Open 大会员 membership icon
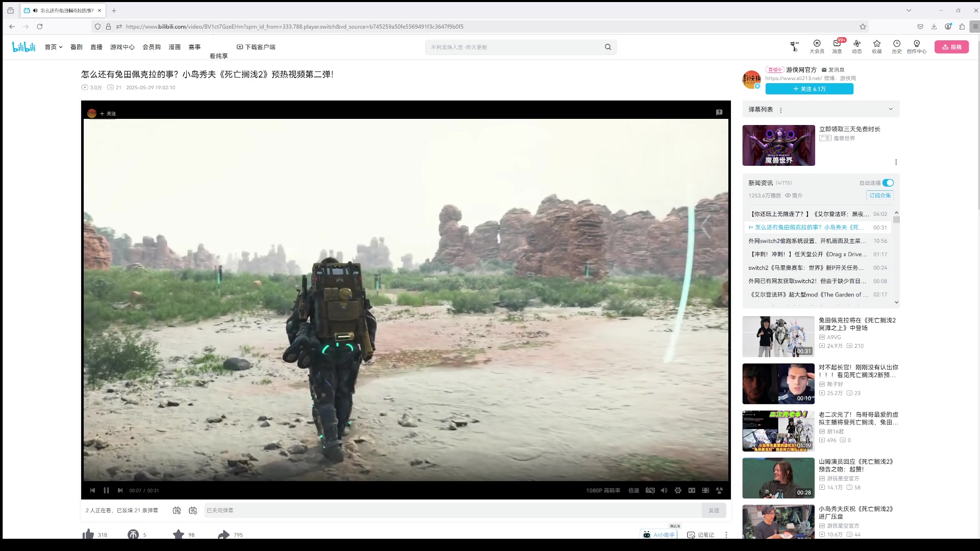980x551 pixels. [817, 46]
